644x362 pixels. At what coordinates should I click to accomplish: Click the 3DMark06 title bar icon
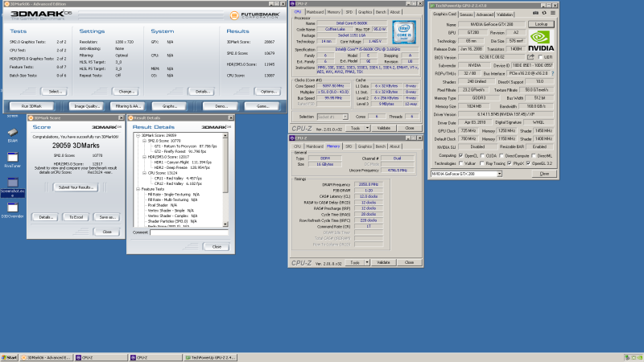point(6,4)
